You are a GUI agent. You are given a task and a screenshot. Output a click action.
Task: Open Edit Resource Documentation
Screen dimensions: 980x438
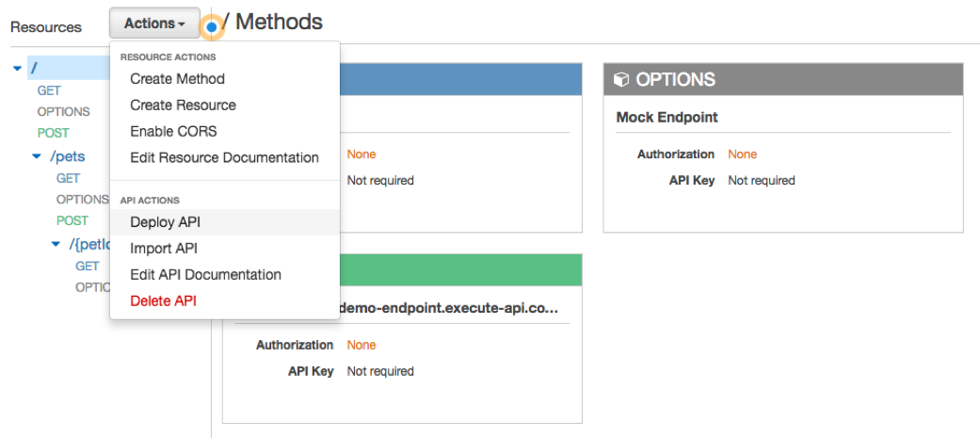click(224, 158)
